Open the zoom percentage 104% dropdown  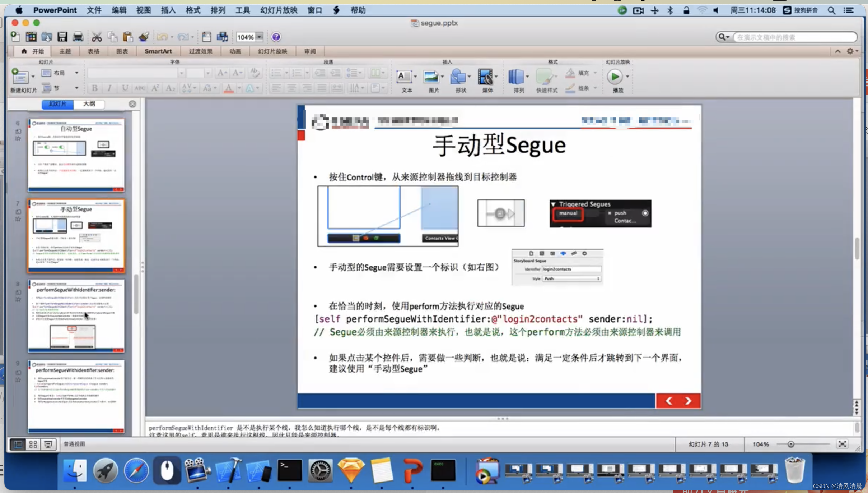coord(259,37)
